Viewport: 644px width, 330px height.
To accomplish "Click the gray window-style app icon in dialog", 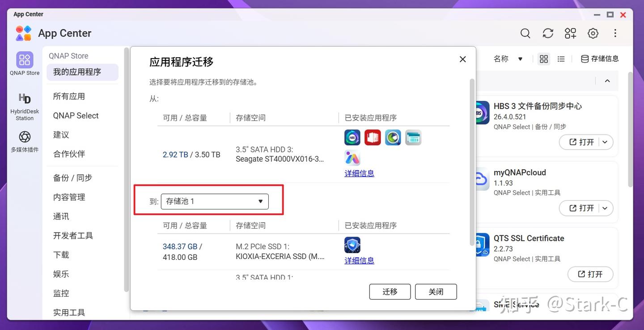I will pos(413,138).
